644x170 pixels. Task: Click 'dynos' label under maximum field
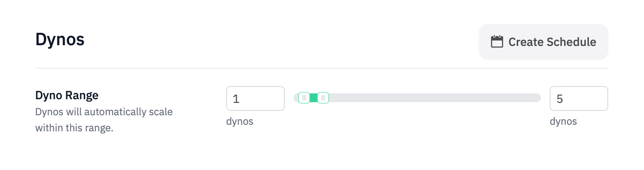(563, 121)
